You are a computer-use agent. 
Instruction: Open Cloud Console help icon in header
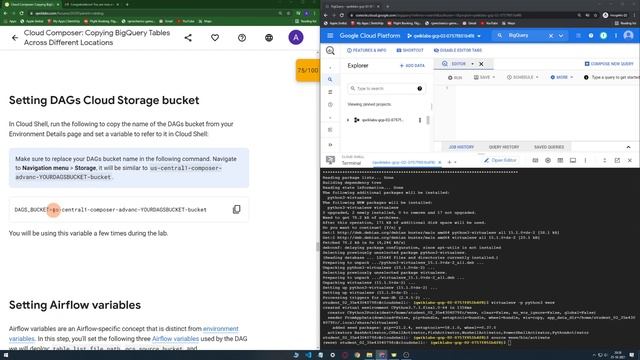pos(591,36)
